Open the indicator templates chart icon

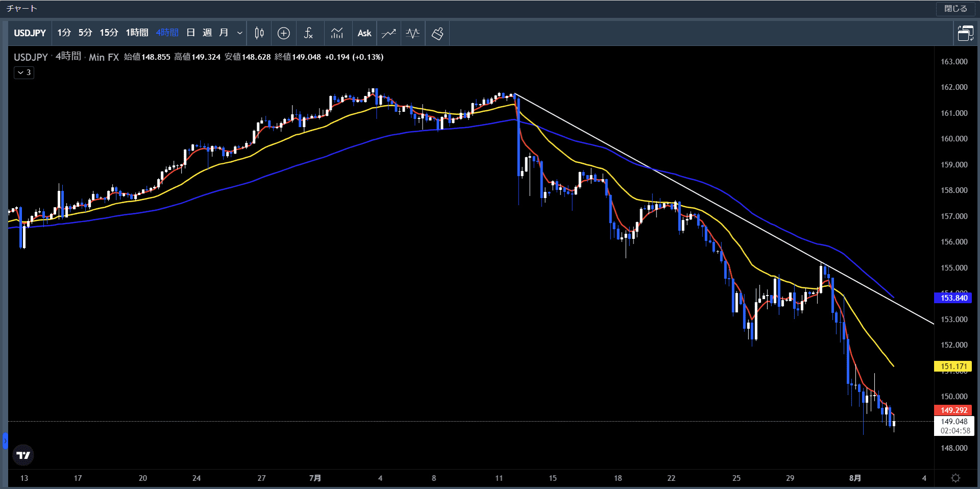point(337,33)
